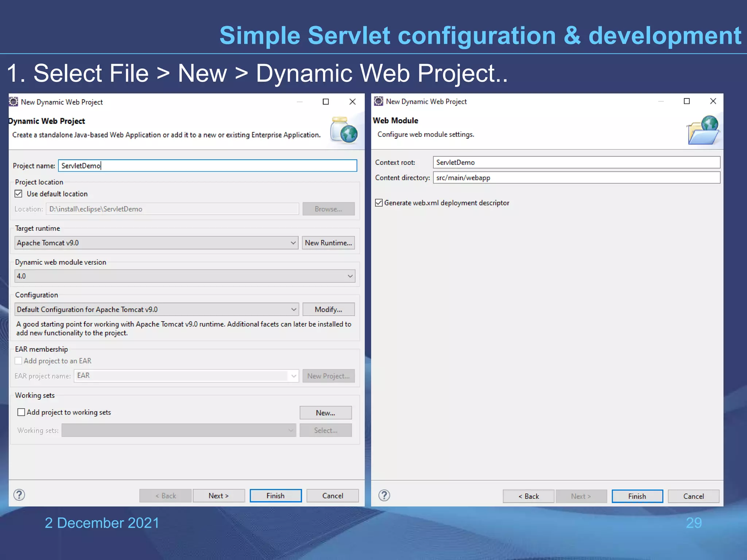
Task: Click the 'Project location' group label
Action: click(x=39, y=182)
